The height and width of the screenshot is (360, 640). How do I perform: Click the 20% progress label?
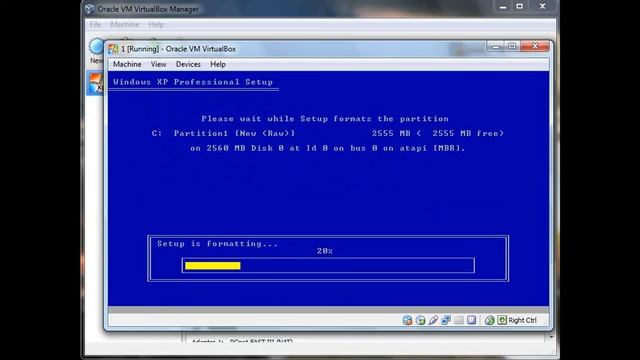click(x=324, y=251)
